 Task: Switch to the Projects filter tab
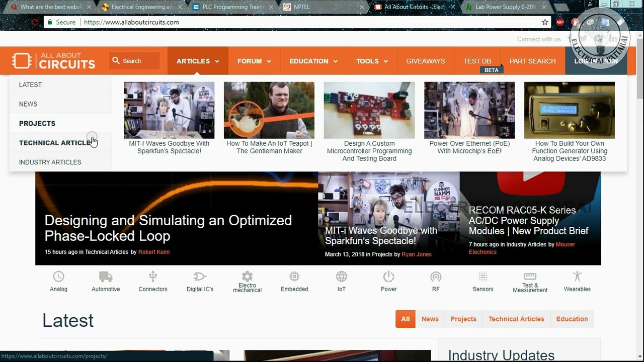pyautogui.click(x=463, y=319)
